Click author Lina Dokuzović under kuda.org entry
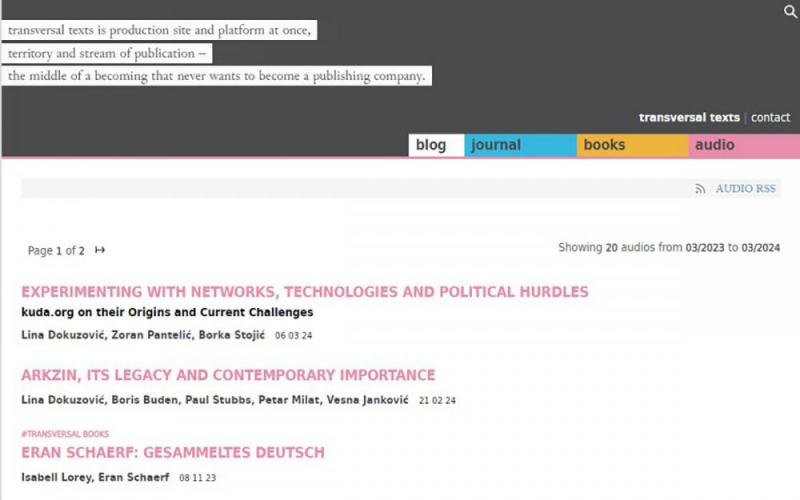The image size is (800, 500). coord(63,335)
